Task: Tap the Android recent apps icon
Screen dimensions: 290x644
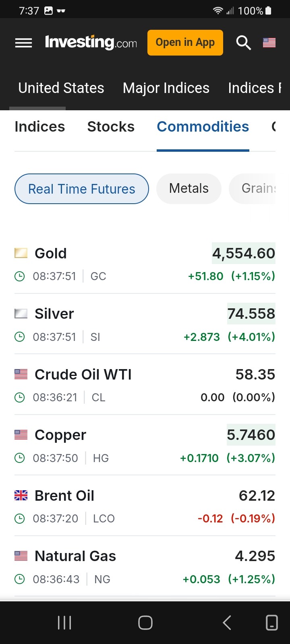Action: (x=64, y=623)
